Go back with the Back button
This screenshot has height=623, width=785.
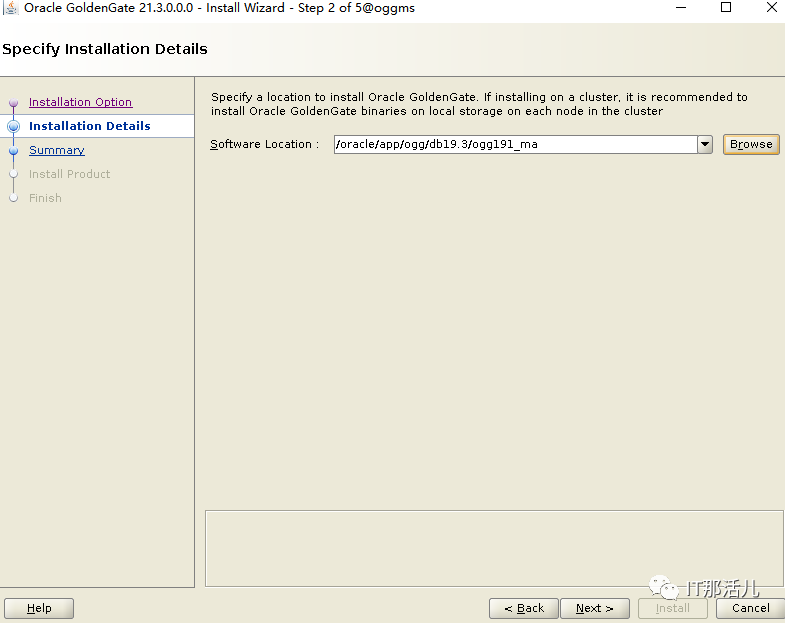(x=524, y=608)
